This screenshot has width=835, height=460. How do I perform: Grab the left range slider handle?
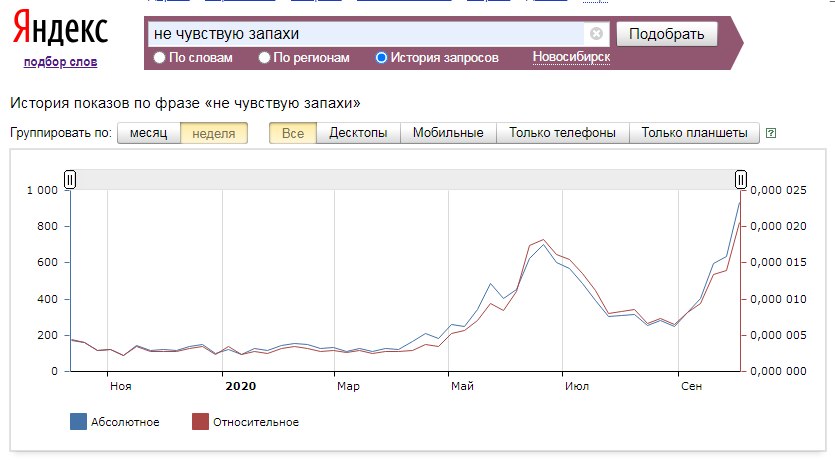pos(70,179)
